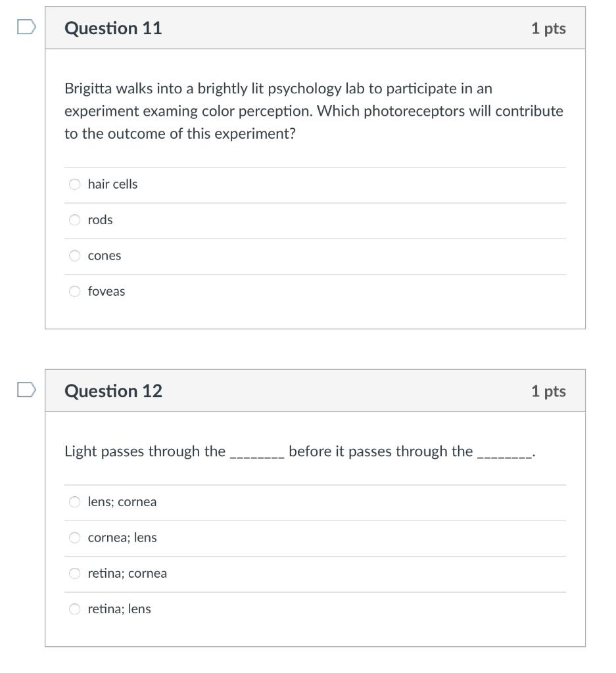This screenshot has width=616, height=673.
Task: Select the 'hair cells' radio option
Action: (75, 184)
